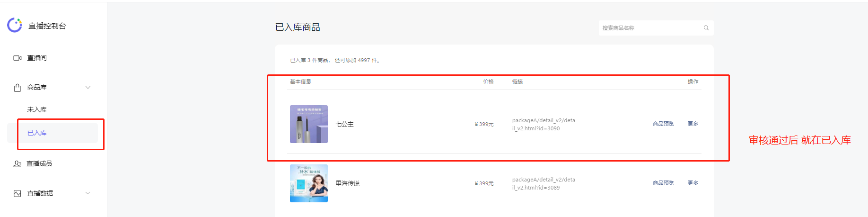Click the 商品库 shopping bag icon
Viewport: 868px width, 217px height.
point(18,88)
